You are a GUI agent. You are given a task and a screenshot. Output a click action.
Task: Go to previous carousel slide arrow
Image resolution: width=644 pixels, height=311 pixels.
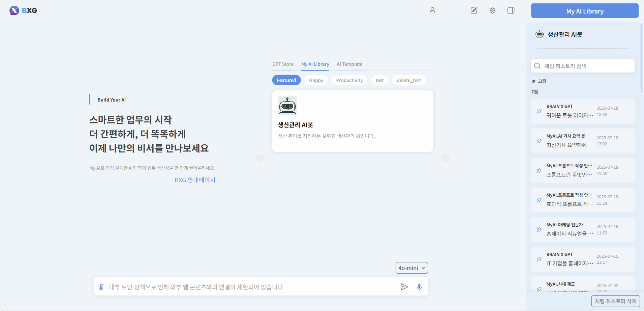coord(260,158)
